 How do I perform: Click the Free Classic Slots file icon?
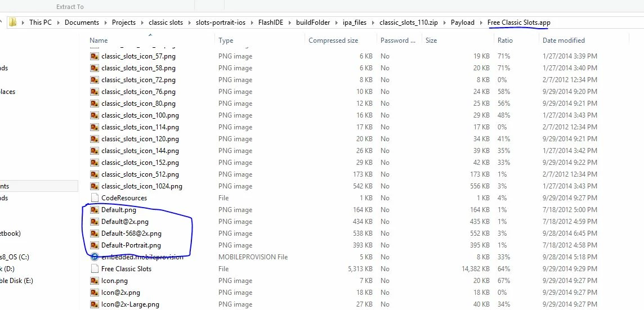(x=95, y=269)
